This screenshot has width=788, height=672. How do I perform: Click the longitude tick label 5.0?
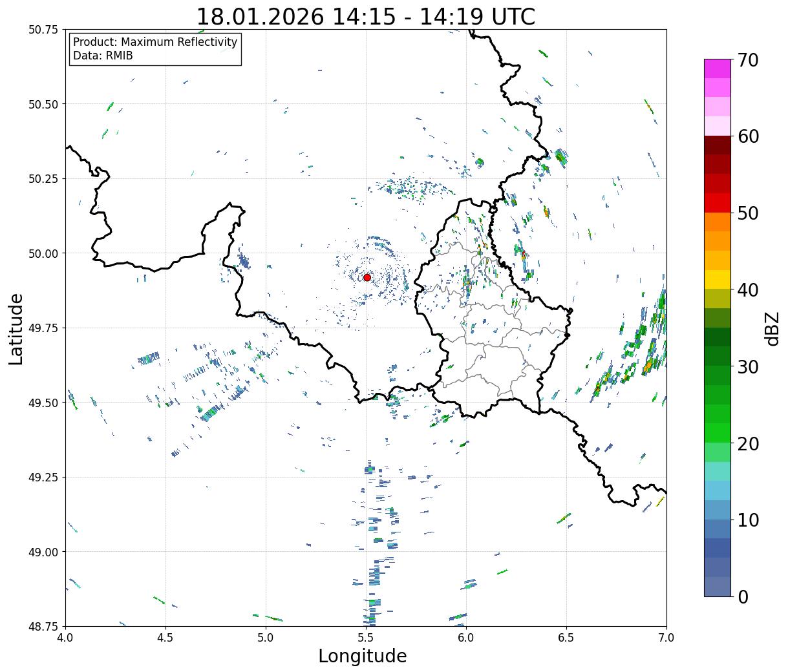coord(266,638)
